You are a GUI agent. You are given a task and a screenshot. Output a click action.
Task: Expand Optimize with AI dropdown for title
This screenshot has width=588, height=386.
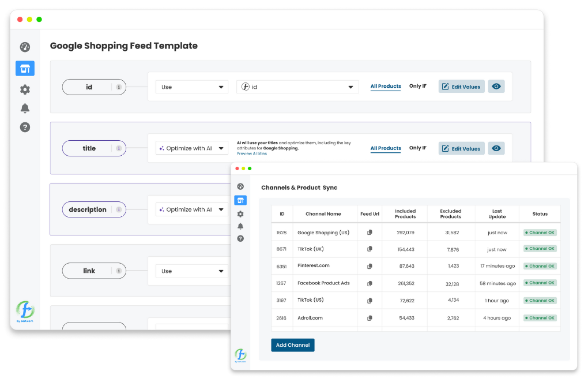point(192,148)
